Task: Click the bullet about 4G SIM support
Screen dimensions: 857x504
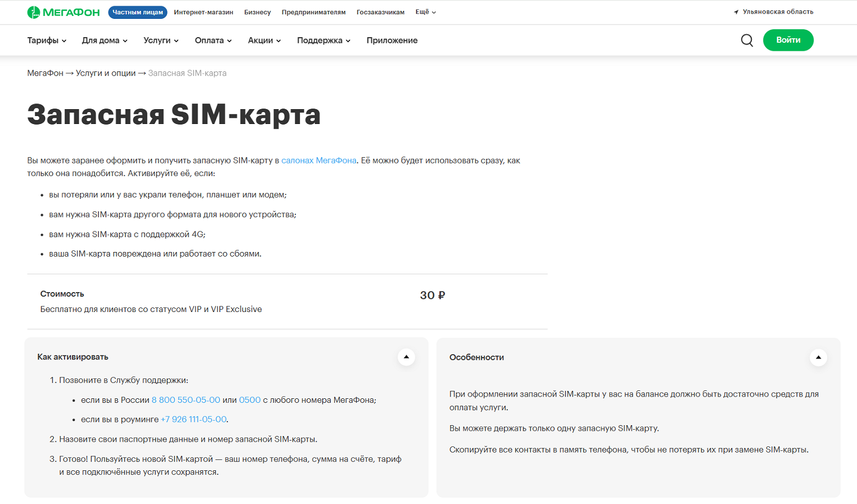Action: coord(127,234)
